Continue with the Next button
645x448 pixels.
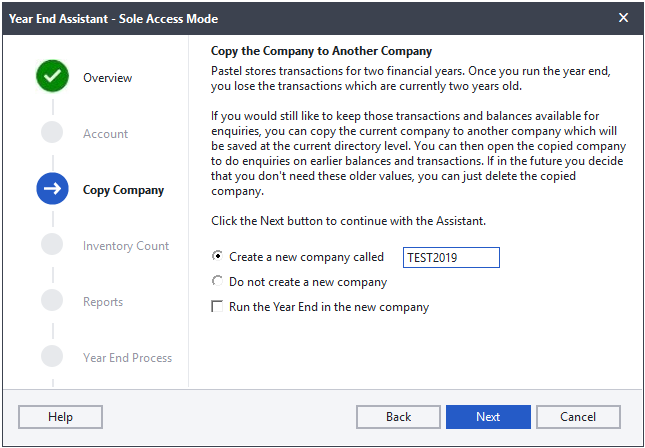pos(488,417)
